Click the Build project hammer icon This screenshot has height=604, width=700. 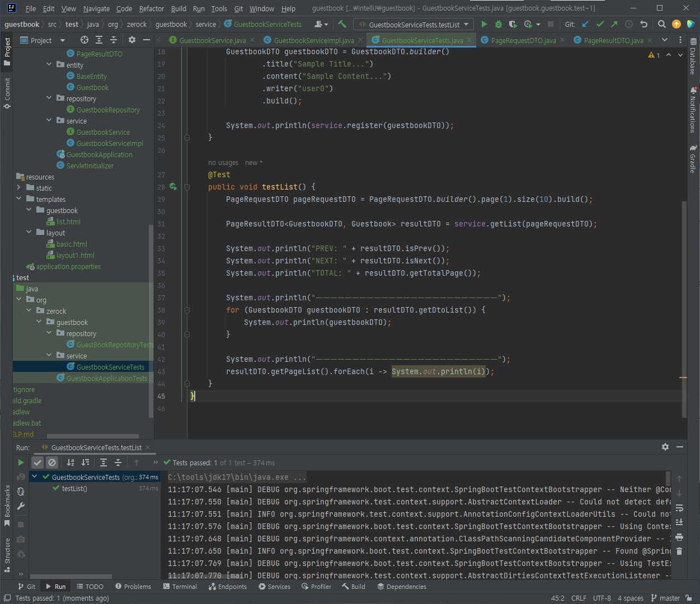[x=342, y=24]
